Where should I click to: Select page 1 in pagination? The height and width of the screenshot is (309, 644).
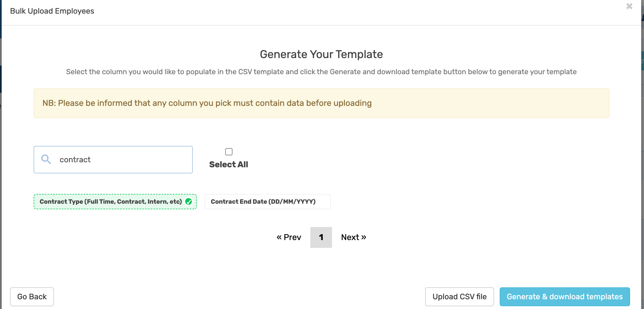tap(321, 237)
